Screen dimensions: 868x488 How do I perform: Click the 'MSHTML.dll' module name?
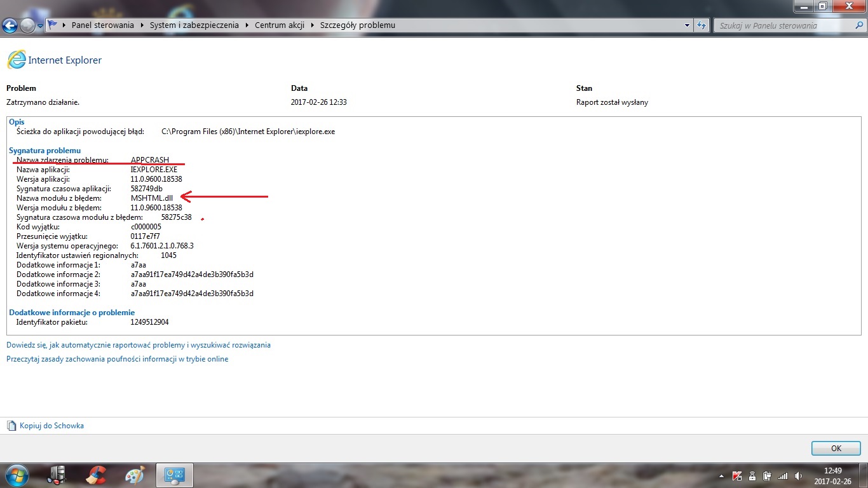pos(152,198)
